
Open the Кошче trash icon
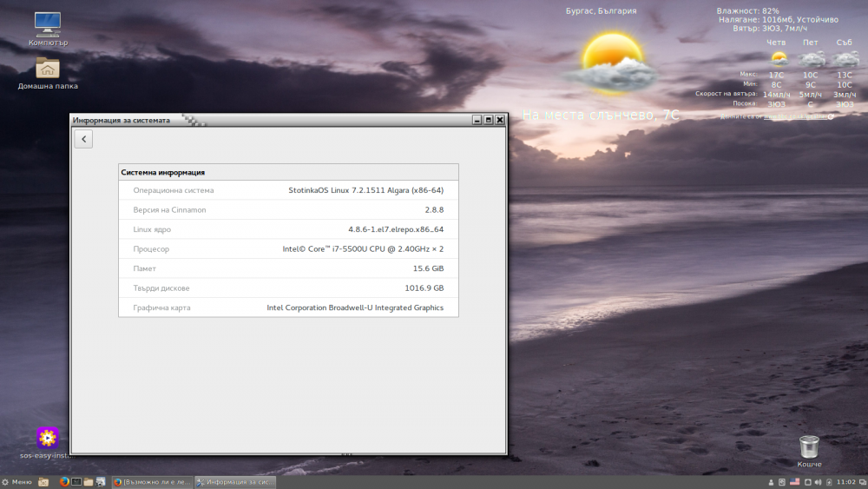(809, 451)
